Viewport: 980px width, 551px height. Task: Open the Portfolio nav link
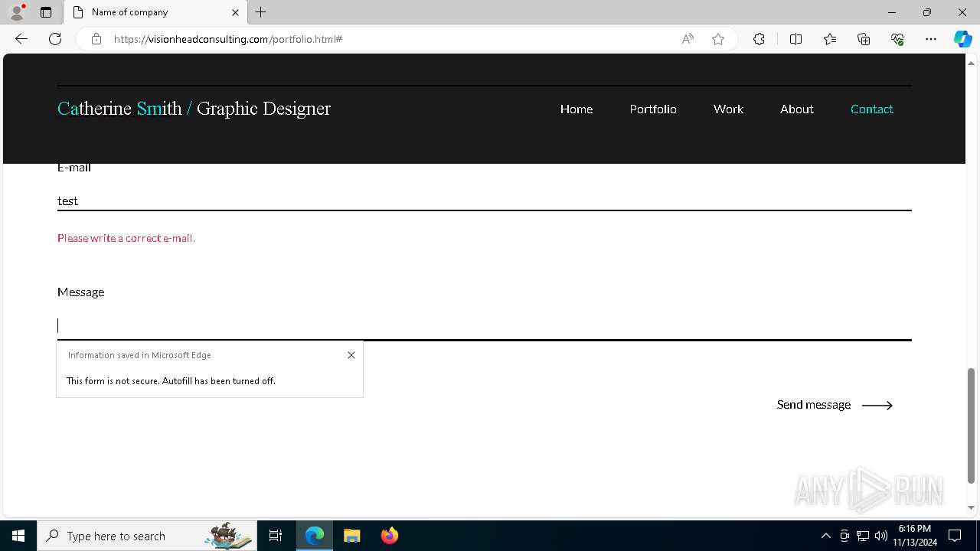(653, 109)
